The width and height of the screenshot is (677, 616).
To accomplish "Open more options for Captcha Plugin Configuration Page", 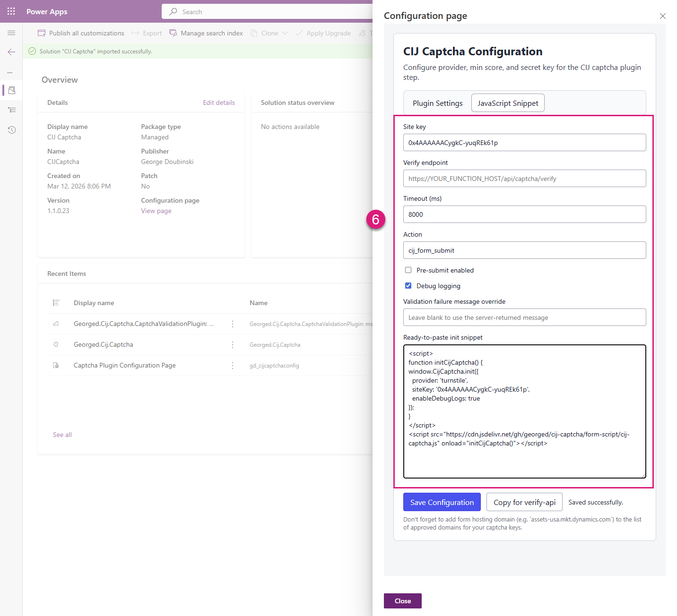I will click(232, 365).
